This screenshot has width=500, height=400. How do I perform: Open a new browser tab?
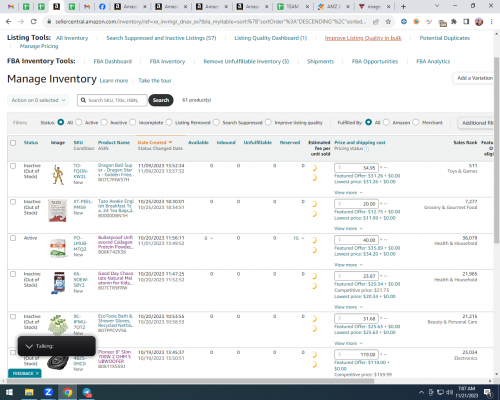click(x=403, y=6)
